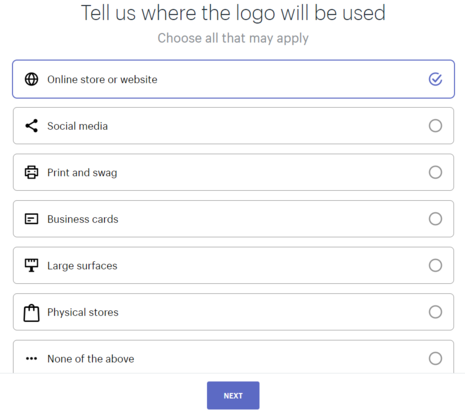Select the Large surfaces text label
This screenshot has width=465, height=412.
[82, 266]
